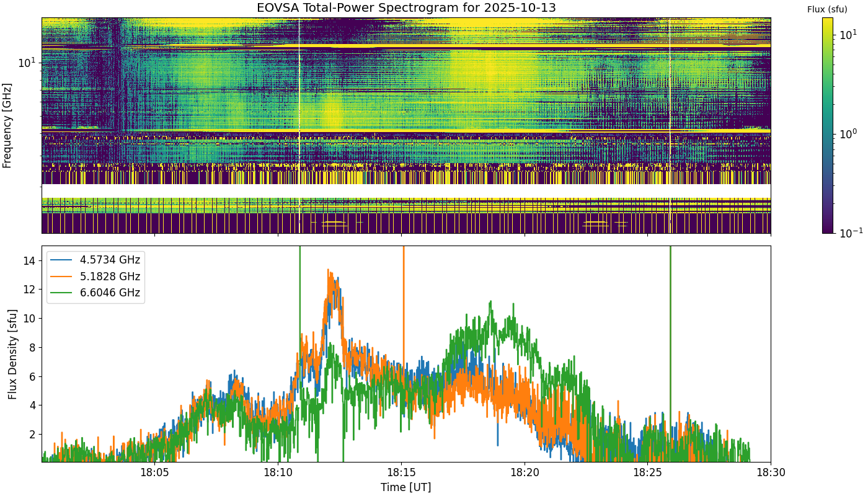Click the white gap band in the spectrogram

[x=406, y=191]
